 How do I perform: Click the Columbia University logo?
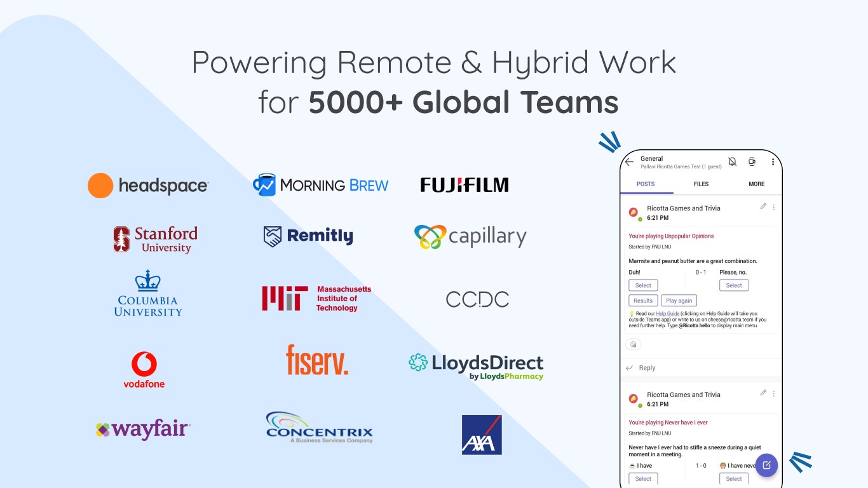[148, 294]
